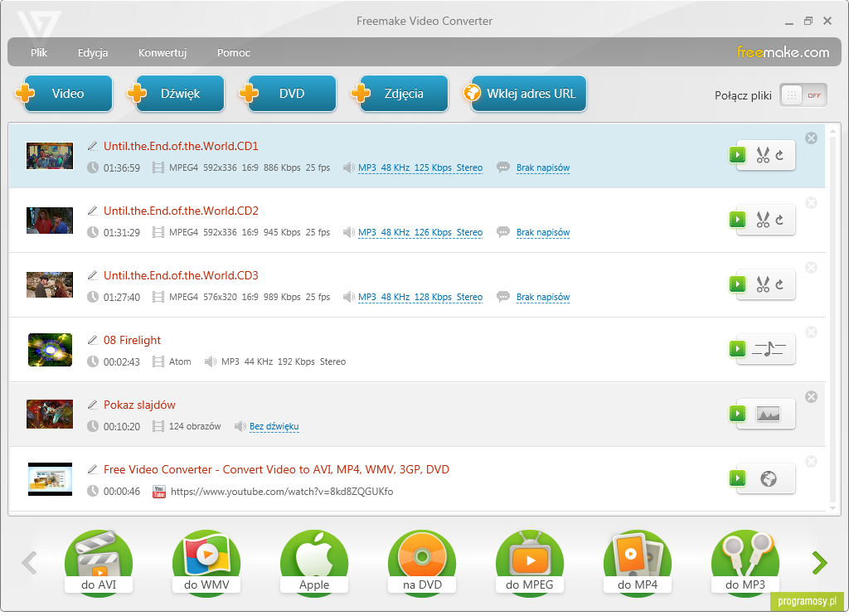The width and height of the screenshot is (849, 616).
Task: Open CD3 audio track MP3 128 Kbps dropdown
Action: (420, 297)
